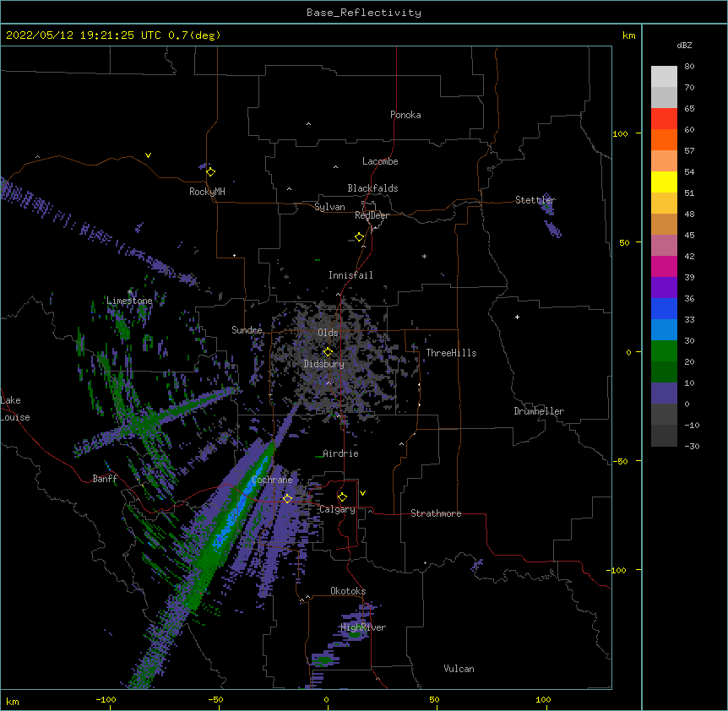Viewport: 728px width, 711px height.
Task: Select the dark green 20-10 dBZ swatch
Action: click(664, 372)
